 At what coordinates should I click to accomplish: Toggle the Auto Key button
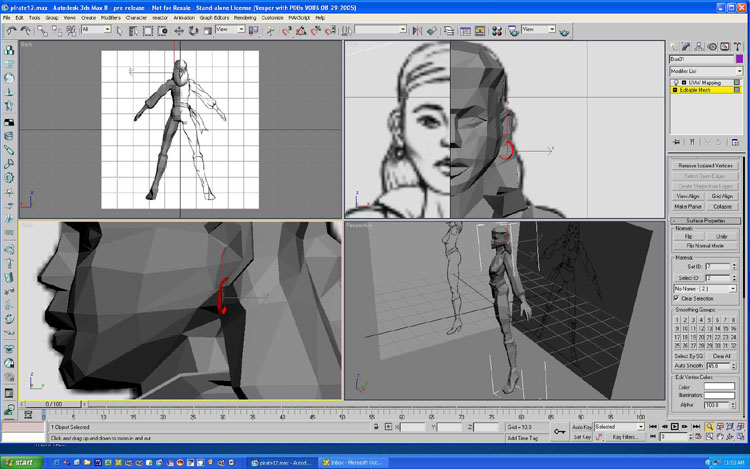pyautogui.click(x=582, y=427)
